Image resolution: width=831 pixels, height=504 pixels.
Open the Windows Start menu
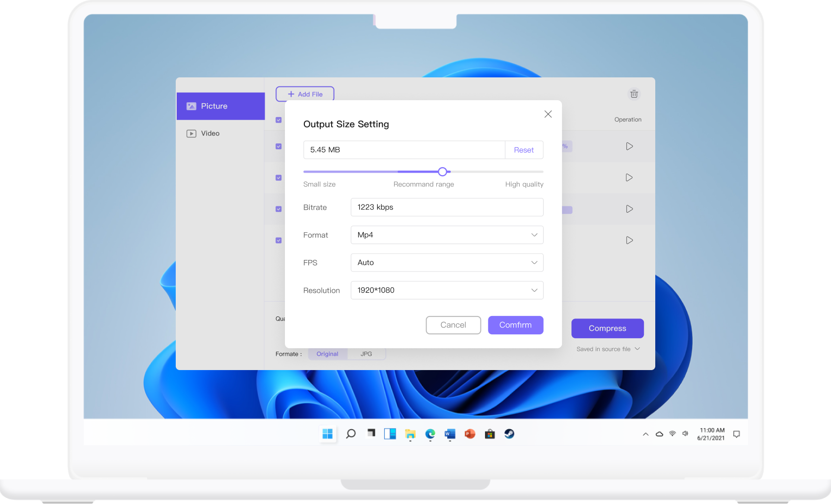click(328, 434)
